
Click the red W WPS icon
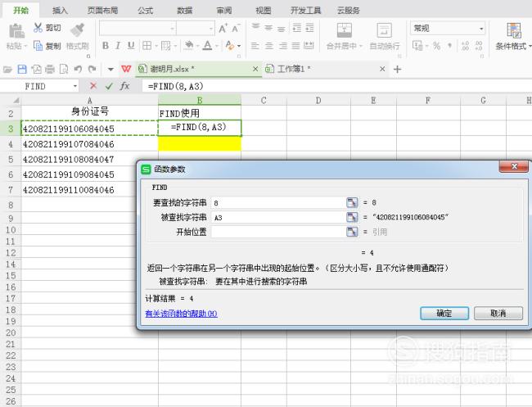coord(126,69)
